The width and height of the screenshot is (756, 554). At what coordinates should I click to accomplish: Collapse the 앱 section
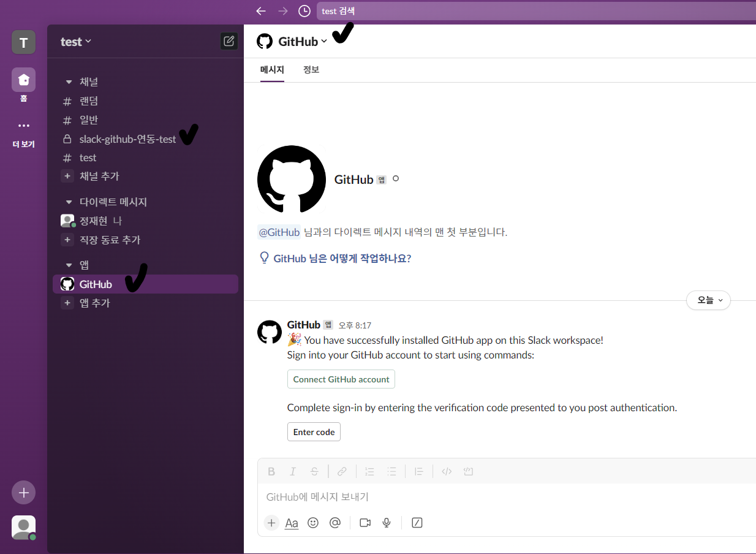69,265
